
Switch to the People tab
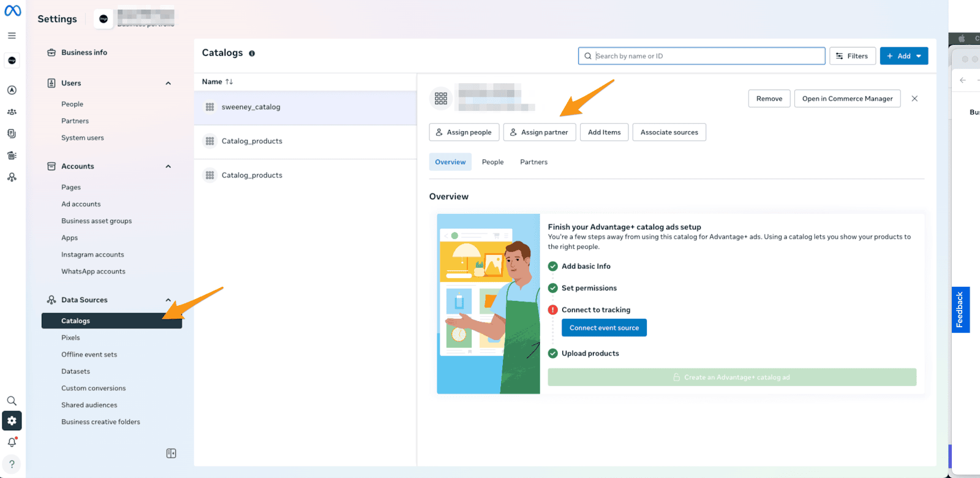[x=492, y=162]
